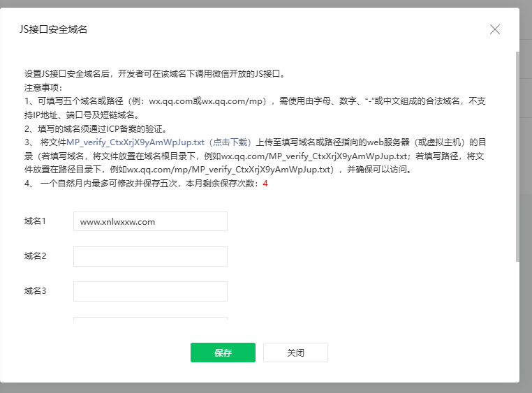Click the 注意事项 heading text
The image size is (532, 393).
tap(43, 87)
